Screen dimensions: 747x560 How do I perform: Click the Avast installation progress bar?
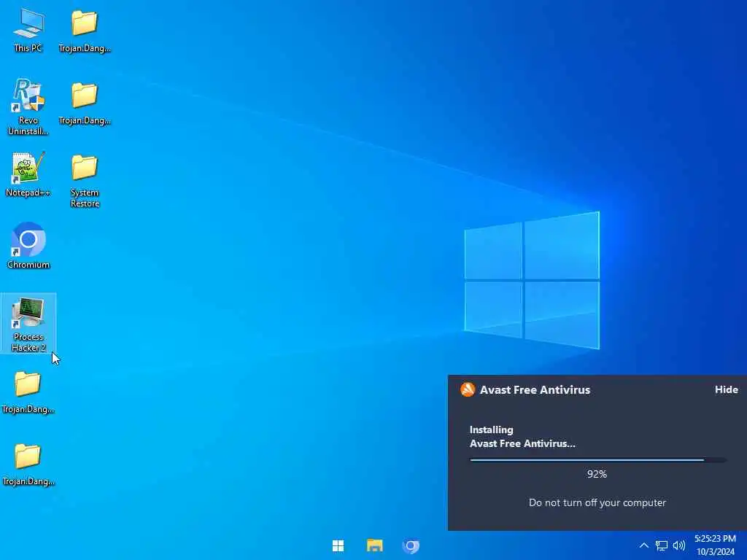(598, 460)
